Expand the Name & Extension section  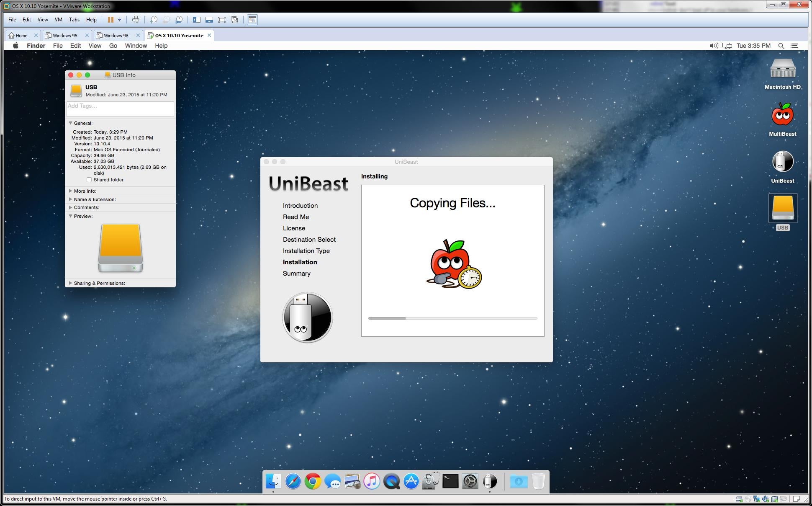click(x=70, y=199)
